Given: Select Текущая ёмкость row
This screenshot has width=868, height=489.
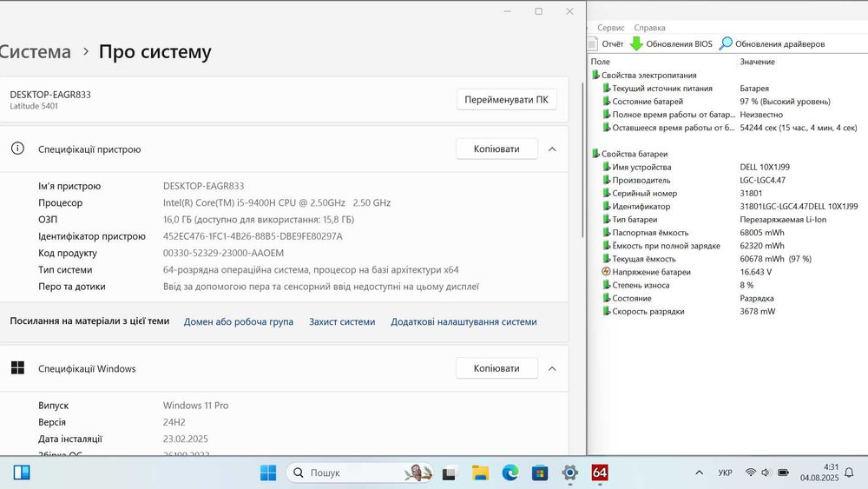Looking at the screenshot, I should click(x=730, y=259).
